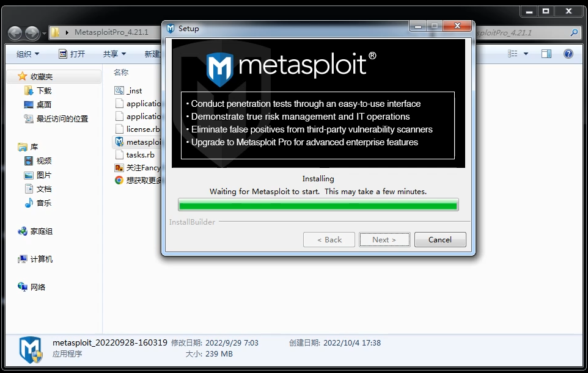
Task: Click the change view icon in Explorer
Action: [513, 54]
